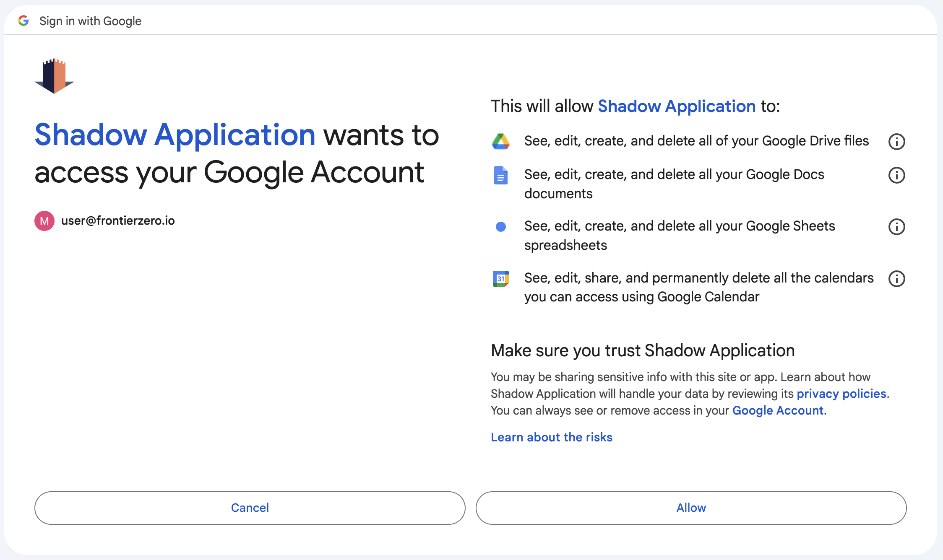Click the Google logo in the header
The width and height of the screenshot is (943, 560).
[23, 21]
